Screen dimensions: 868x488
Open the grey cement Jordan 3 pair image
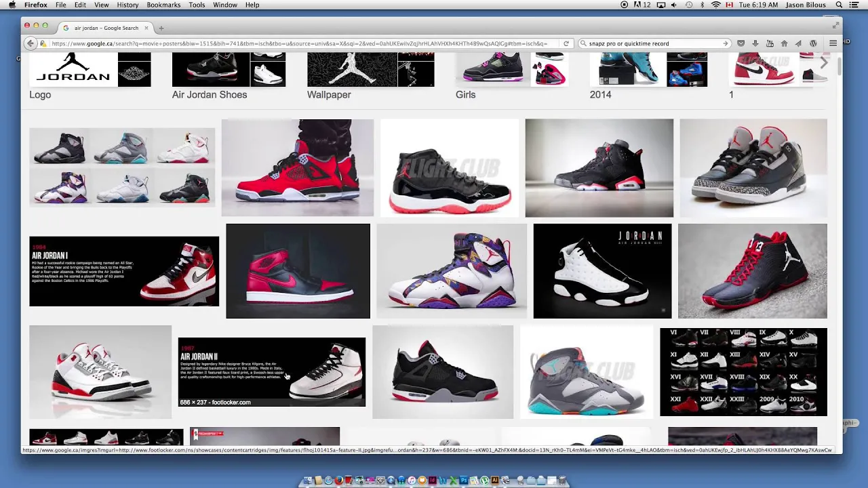tap(753, 167)
